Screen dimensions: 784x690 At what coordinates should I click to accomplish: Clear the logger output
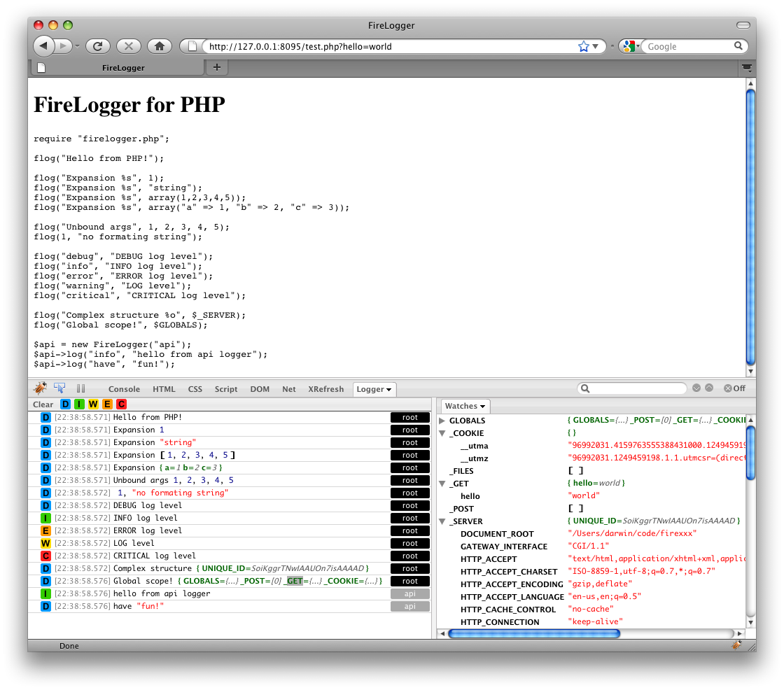43,404
